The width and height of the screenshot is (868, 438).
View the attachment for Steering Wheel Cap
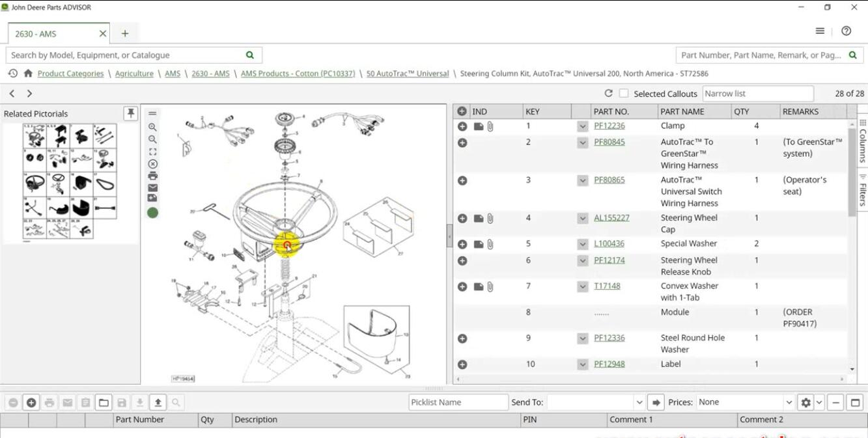tap(490, 219)
